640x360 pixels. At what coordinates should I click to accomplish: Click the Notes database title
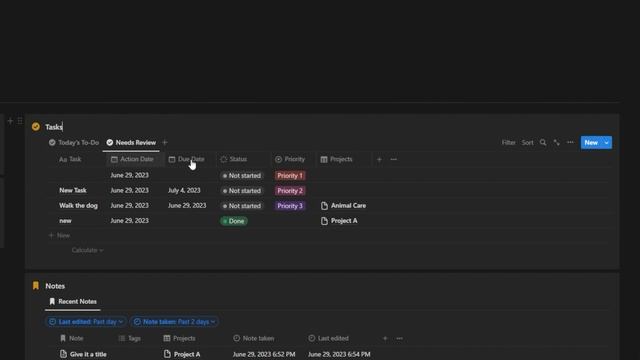click(x=55, y=286)
